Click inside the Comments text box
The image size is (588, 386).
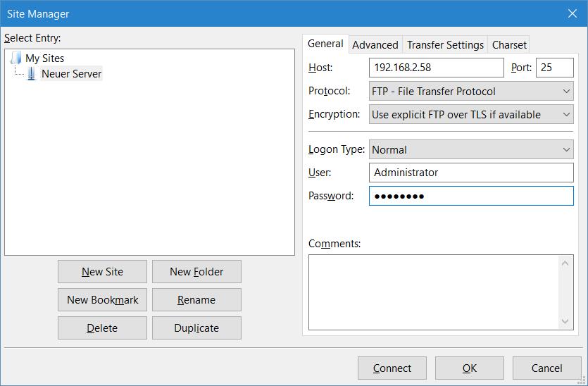(x=434, y=292)
